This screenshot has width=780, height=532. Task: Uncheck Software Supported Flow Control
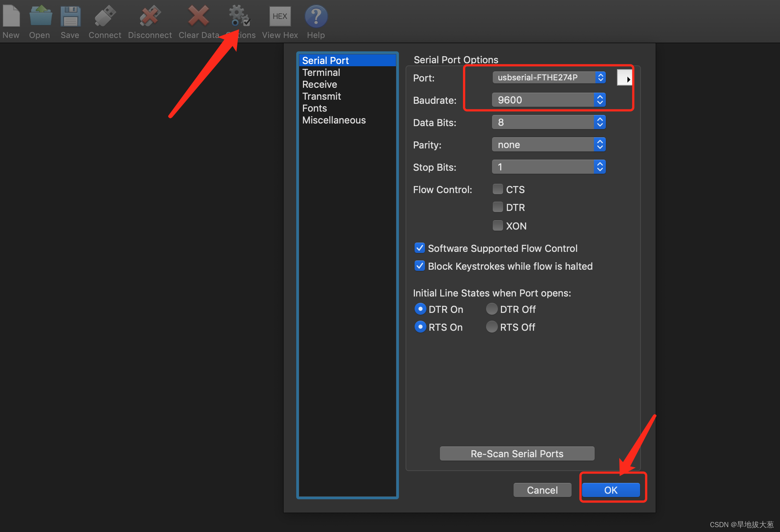click(x=420, y=248)
